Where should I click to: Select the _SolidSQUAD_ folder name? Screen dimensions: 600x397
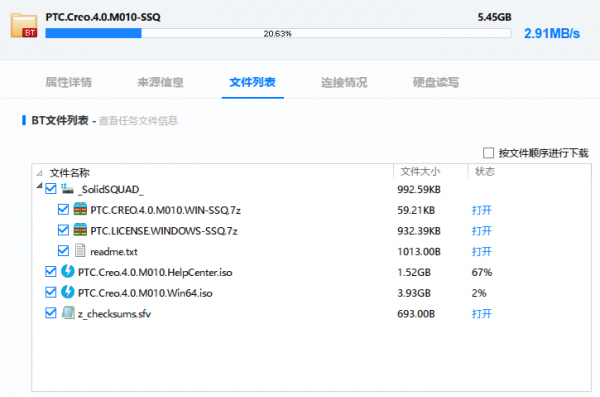(111, 190)
